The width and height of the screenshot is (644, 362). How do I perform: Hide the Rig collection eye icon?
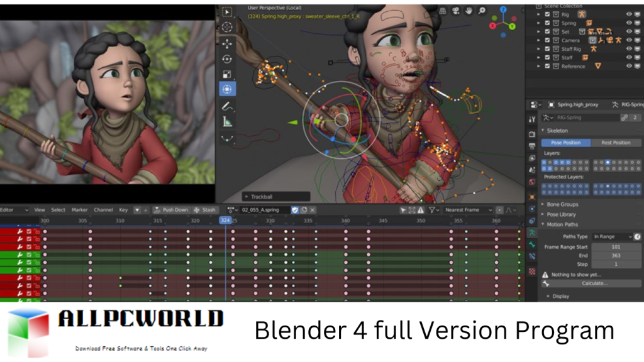(629, 14)
